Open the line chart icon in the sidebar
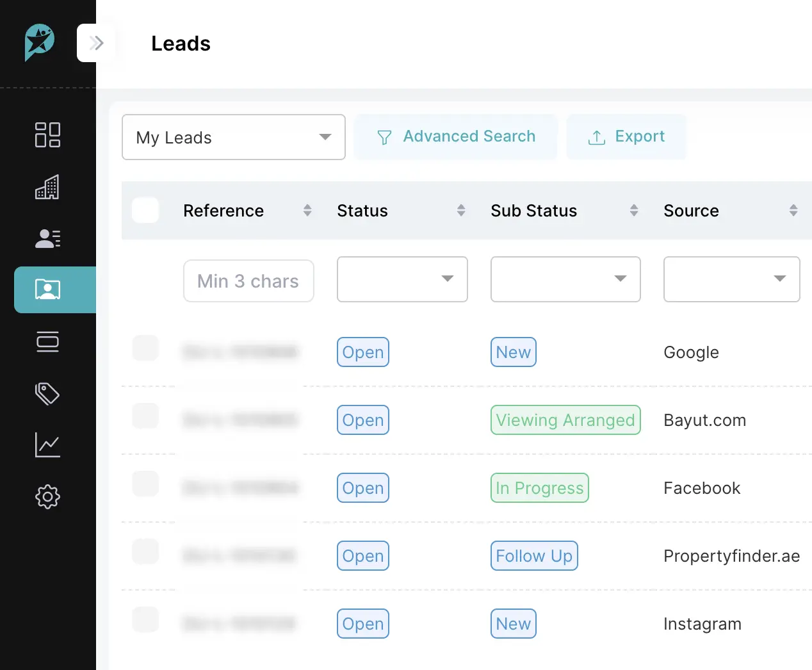This screenshot has width=812, height=670. coord(47,445)
